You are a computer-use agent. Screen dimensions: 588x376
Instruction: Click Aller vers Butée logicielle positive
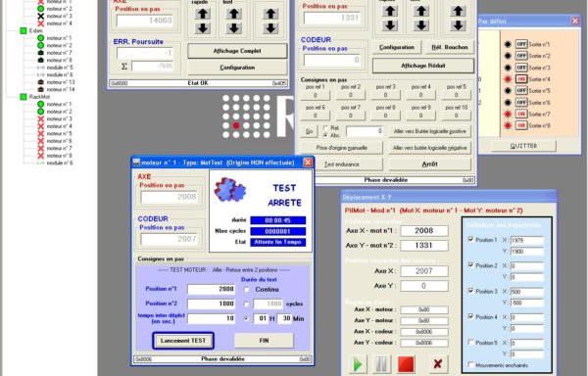pyautogui.click(x=429, y=131)
